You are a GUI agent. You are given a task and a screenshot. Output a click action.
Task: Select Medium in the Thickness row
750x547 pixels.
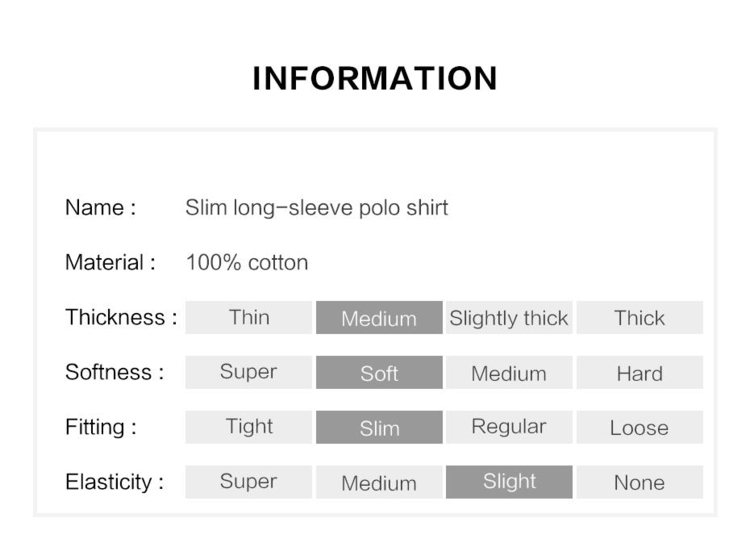click(x=379, y=317)
